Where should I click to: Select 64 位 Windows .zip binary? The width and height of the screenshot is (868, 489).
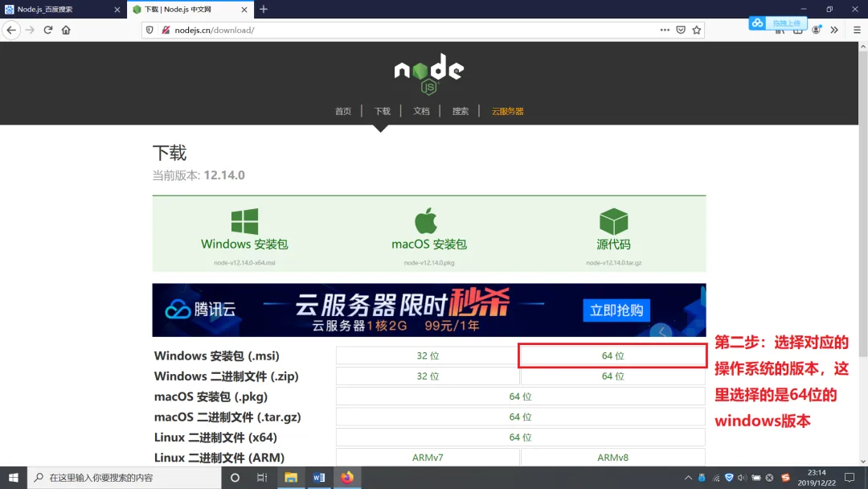coord(612,376)
